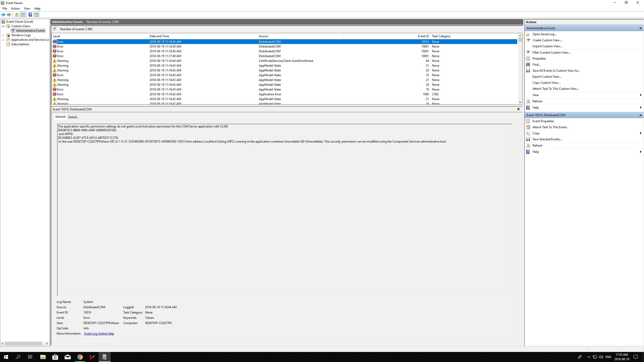This screenshot has height=362, width=644.
Task: Click the Show/Hide Console Tree toolbar icon
Action: tap(23, 15)
